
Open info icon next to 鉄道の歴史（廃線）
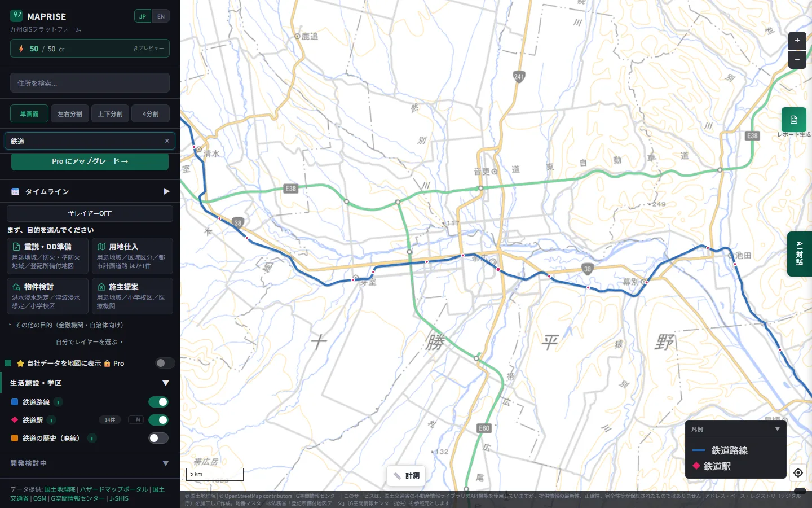tap(92, 439)
